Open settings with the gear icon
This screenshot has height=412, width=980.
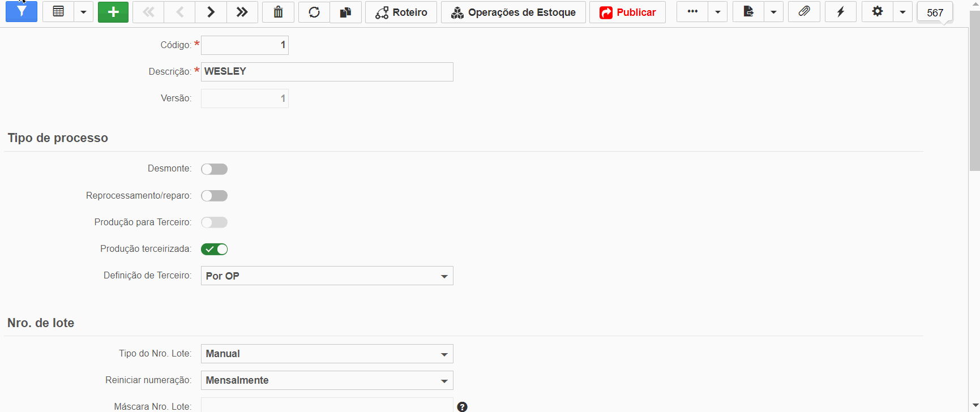click(x=878, y=12)
